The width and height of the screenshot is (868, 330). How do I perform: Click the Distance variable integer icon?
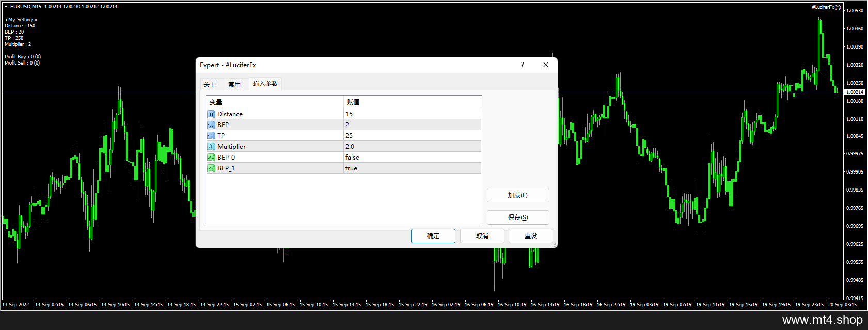click(x=211, y=114)
